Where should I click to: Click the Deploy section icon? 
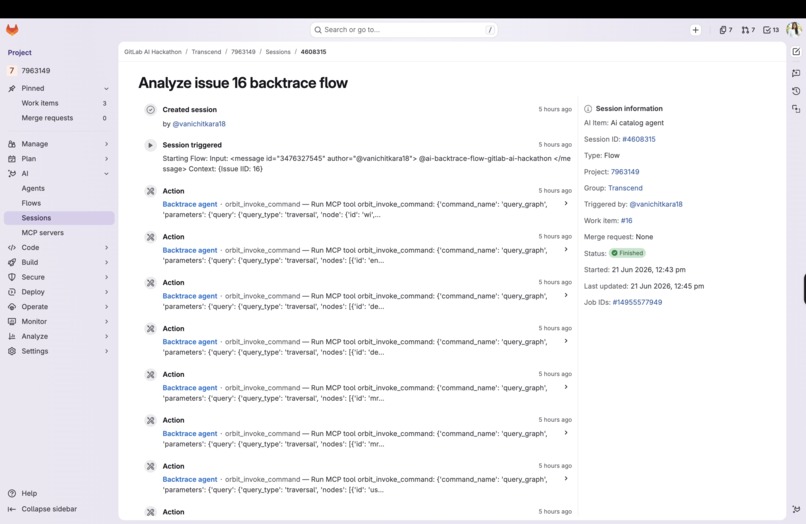(x=12, y=292)
